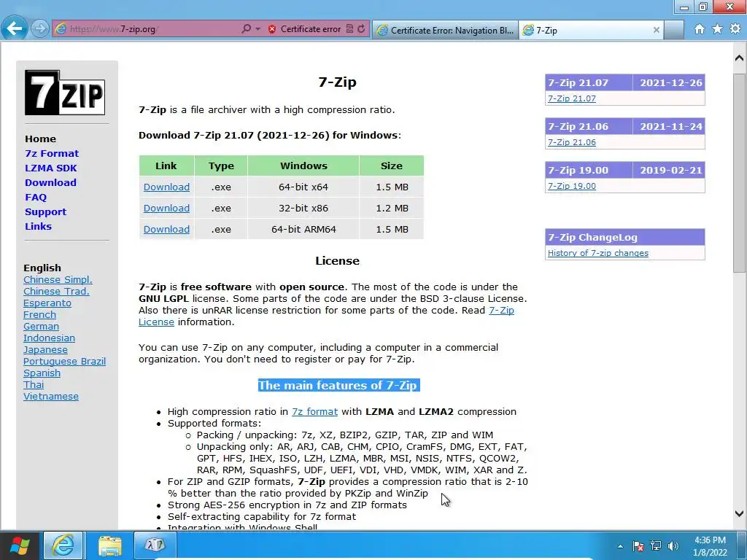Click the taskbar clock showing 4:36 PM
Viewport: 747px width, 560px height.
point(711,546)
